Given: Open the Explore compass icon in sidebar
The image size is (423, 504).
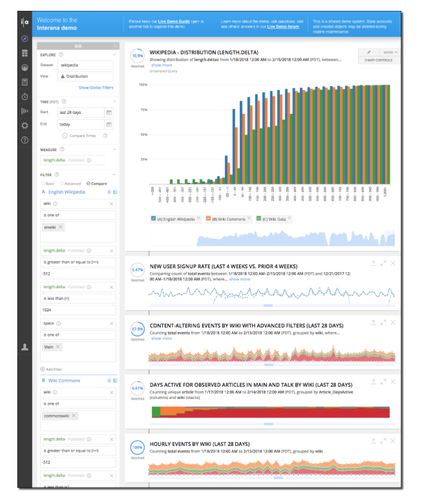Looking at the screenshot, I should coord(25,39).
